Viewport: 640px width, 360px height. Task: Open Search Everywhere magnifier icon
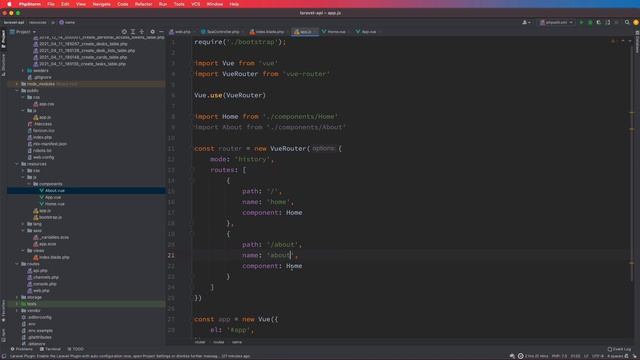(x=627, y=22)
